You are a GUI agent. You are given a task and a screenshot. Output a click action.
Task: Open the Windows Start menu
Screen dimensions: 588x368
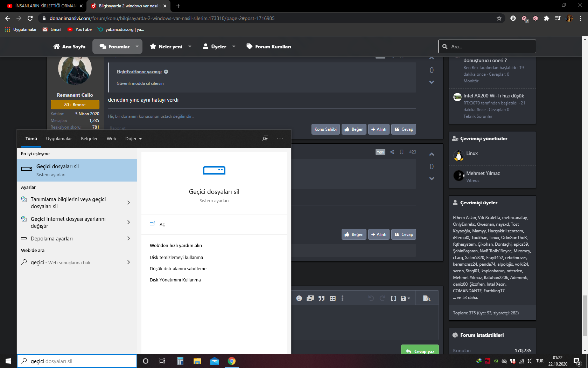[x=8, y=361]
